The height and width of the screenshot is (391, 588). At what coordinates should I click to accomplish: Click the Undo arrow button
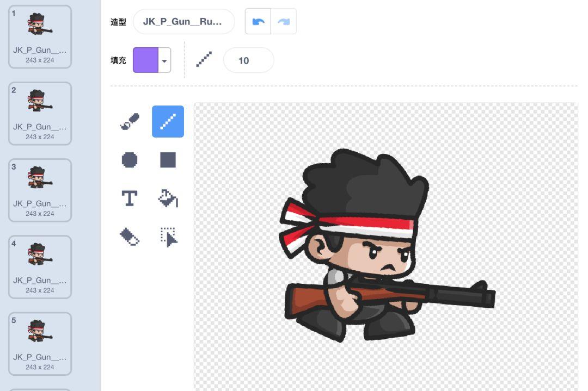pos(258,21)
